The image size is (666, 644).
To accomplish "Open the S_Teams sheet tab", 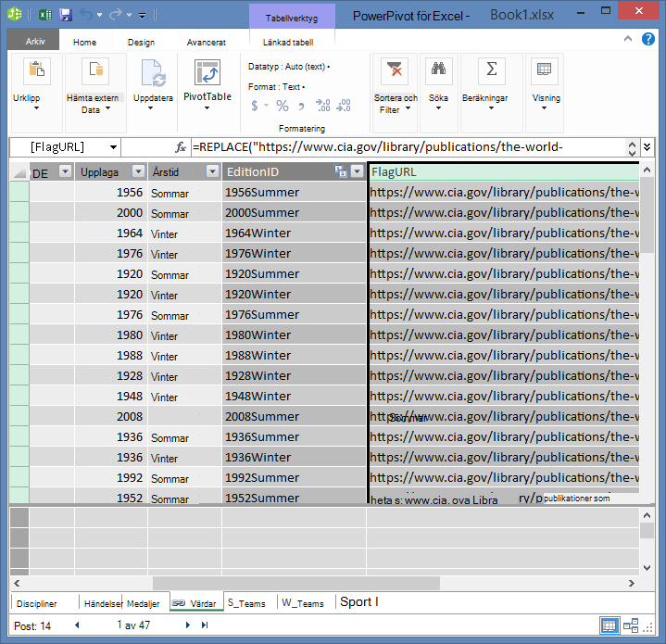I will tap(246, 603).
